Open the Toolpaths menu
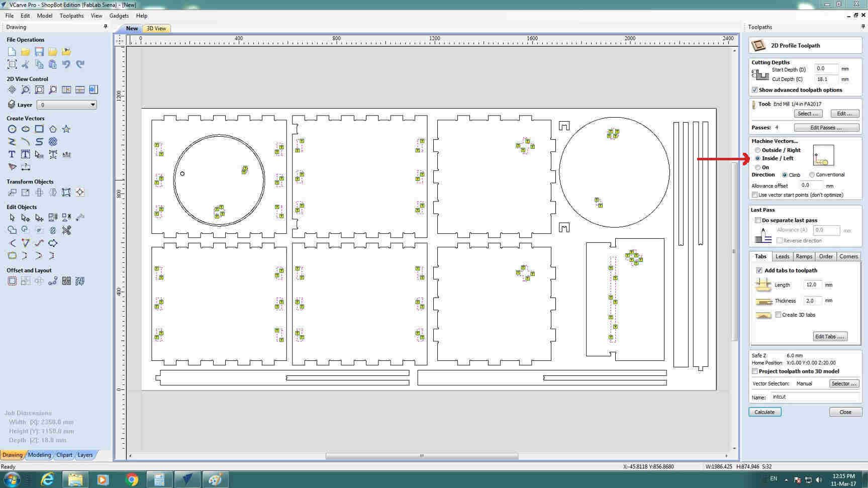868x488 pixels. click(72, 16)
